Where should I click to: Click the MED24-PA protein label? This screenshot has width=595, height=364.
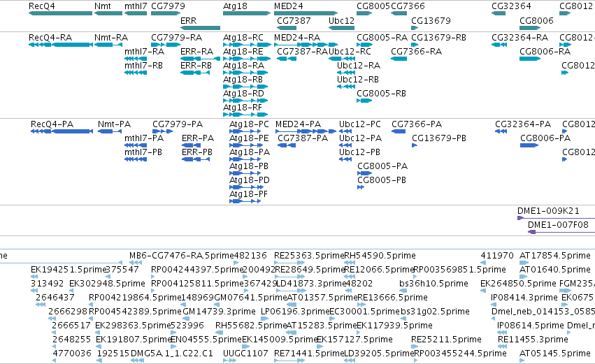pyautogui.click(x=299, y=124)
